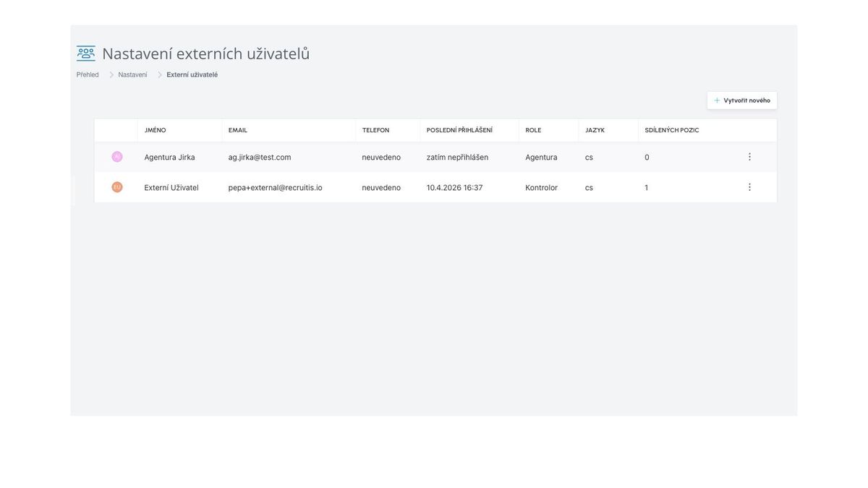Click the pink avatar for Agentura Jirka
Viewport: 868px width, 488px height.
point(117,157)
